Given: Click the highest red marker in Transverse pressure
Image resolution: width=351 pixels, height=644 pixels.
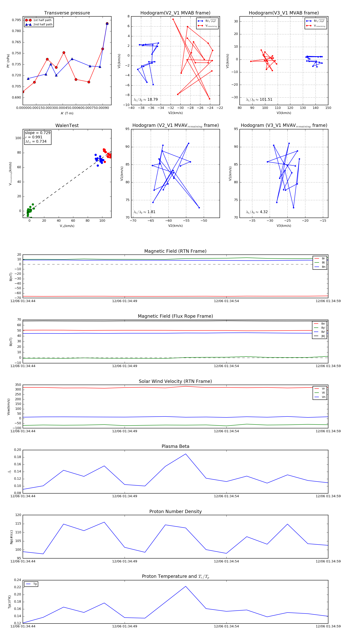Looking at the screenshot, I should coord(107,23).
